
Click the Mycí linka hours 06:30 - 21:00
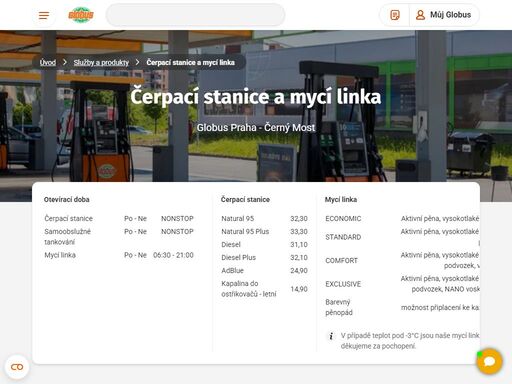(x=173, y=255)
